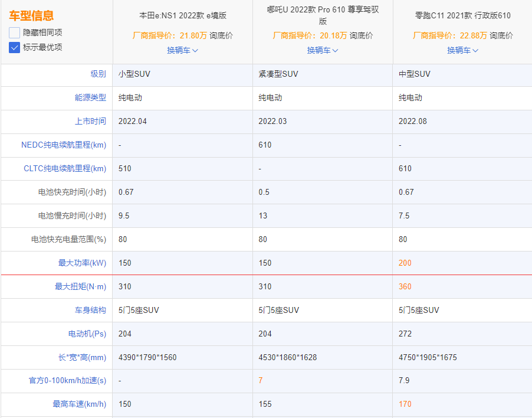Open 换辆车 dropdown under 本田e:NS1
Viewport: 532px width, 418px height.
pos(182,50)
